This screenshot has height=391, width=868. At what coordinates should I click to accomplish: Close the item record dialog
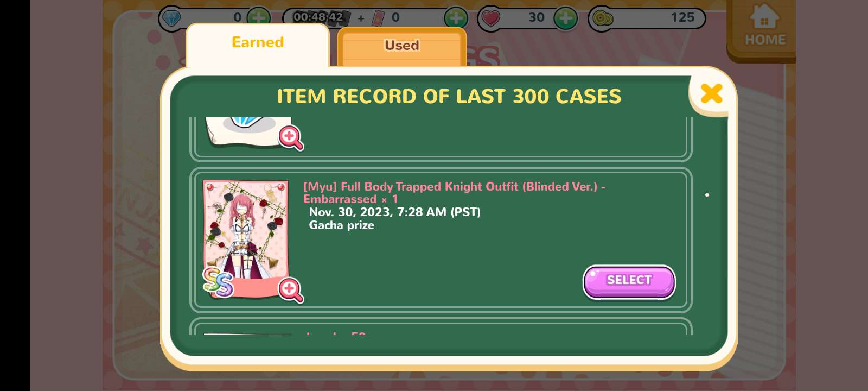pyautogui.click(x=711, y=93)
